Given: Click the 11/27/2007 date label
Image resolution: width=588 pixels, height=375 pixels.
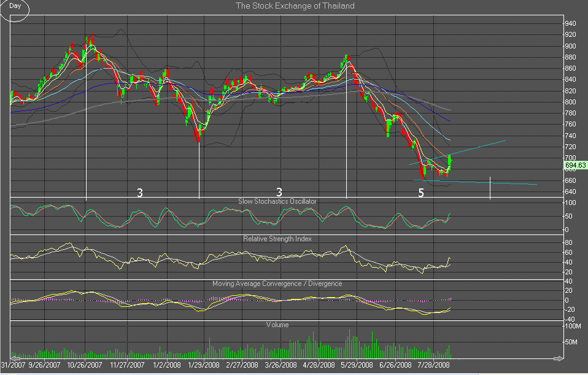Looking at the screenshot, I should [127, 365].
